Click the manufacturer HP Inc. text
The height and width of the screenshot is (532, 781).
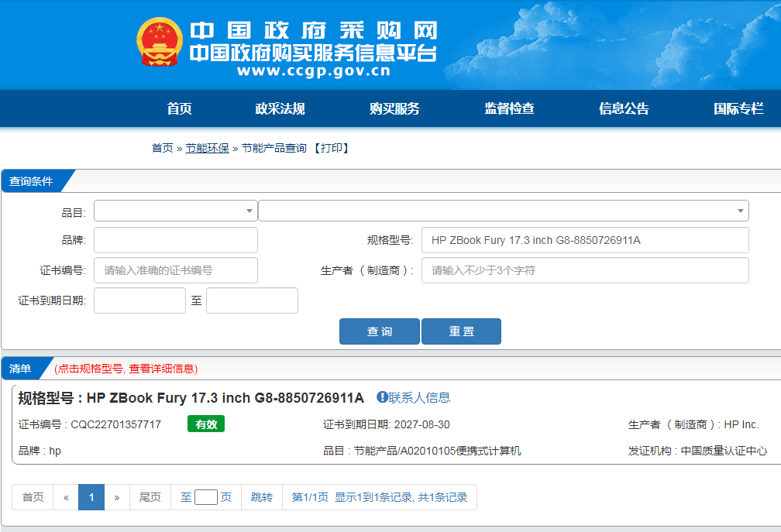click(x=741, y=424)
